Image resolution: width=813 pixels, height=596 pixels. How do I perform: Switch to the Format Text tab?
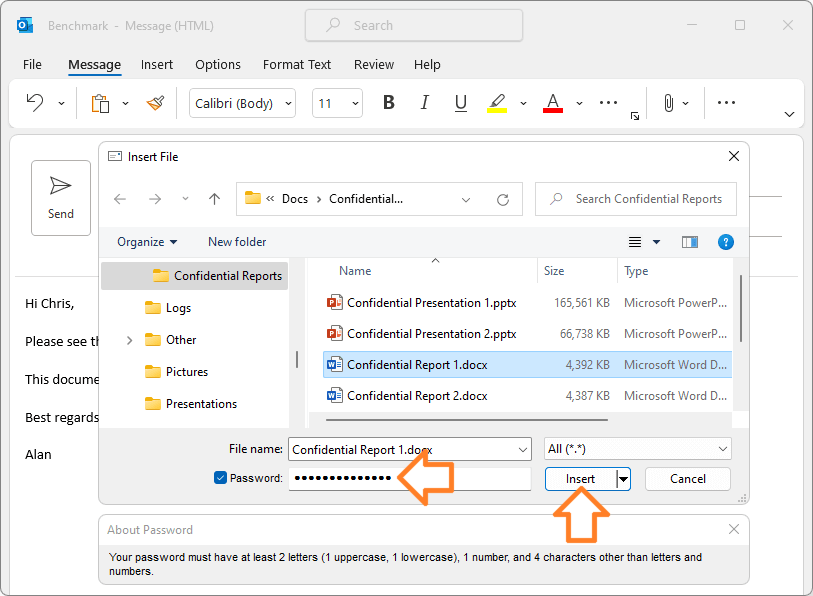pos(296,64)
